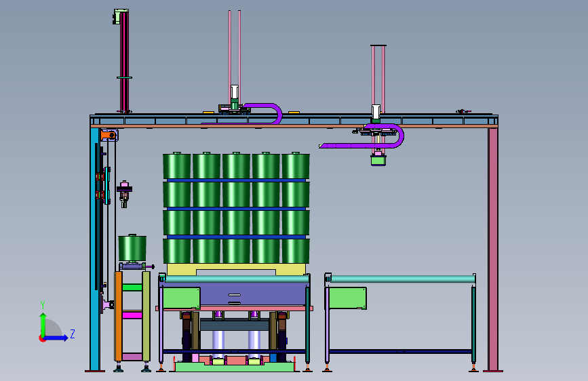Select the top-left bobbin in the stack

pyautogui.click(x=176, y=165)
